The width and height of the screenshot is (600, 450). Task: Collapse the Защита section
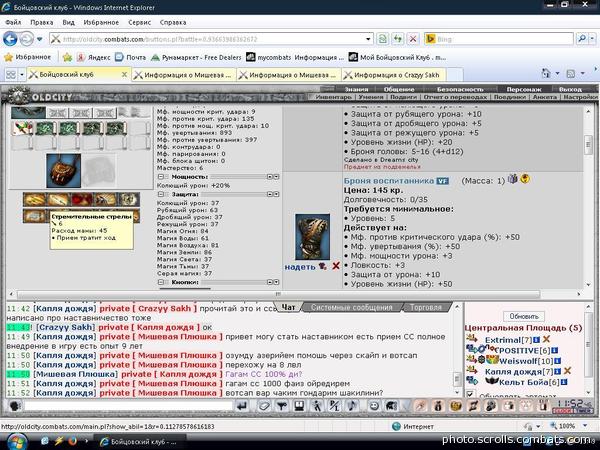[161, 194]
